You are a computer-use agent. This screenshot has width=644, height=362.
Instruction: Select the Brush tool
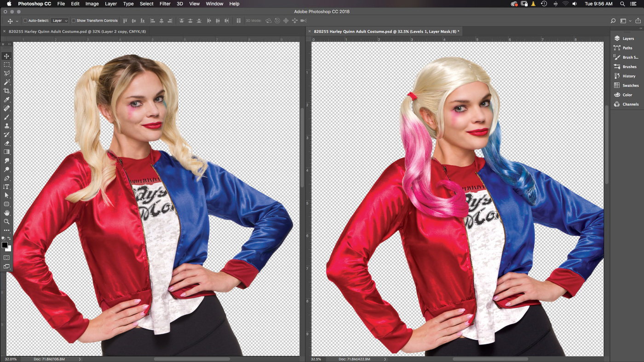point(6,117)
